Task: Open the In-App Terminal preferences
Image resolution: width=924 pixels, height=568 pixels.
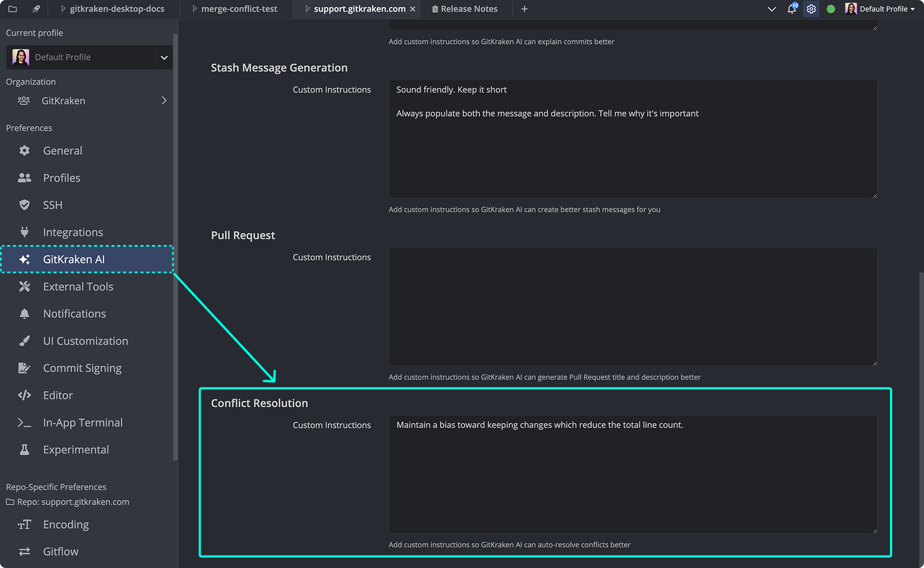Action: [x=83, y=422]
